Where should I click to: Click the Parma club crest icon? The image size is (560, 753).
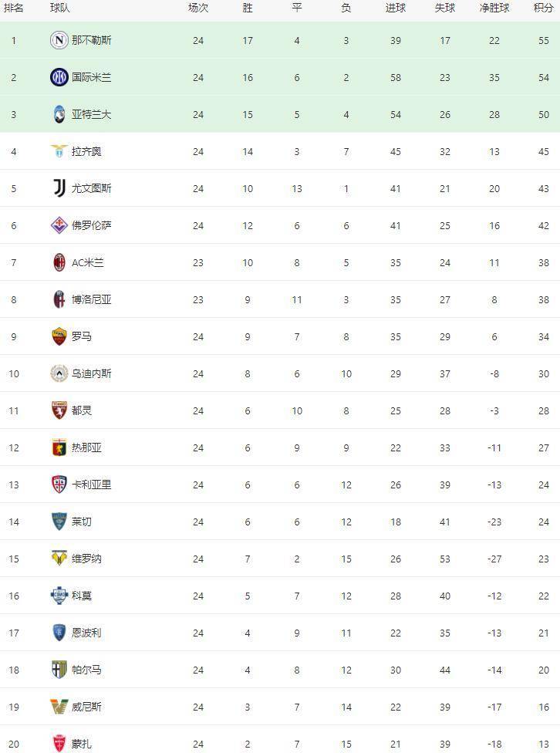pyautogui.click(x=59, y=670)
